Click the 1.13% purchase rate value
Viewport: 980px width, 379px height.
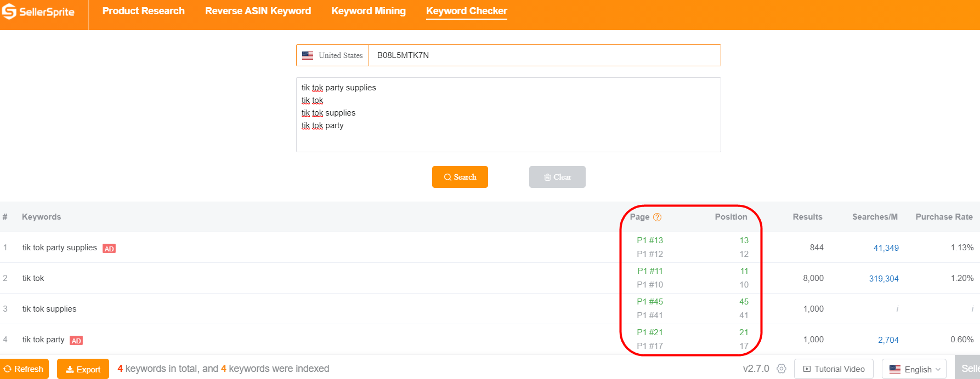coord(962,248)
